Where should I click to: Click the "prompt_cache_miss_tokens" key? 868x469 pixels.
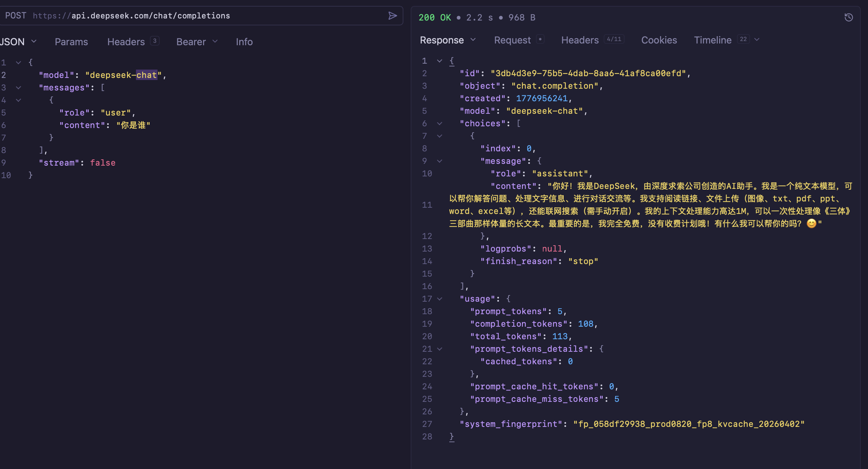[x=537, y=399]
